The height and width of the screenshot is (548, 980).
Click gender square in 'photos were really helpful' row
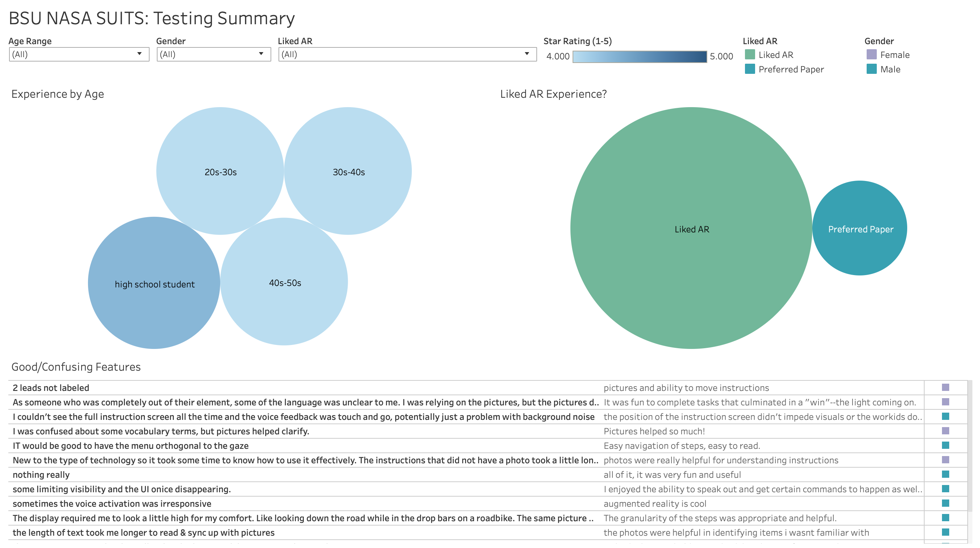pos(946,460)
